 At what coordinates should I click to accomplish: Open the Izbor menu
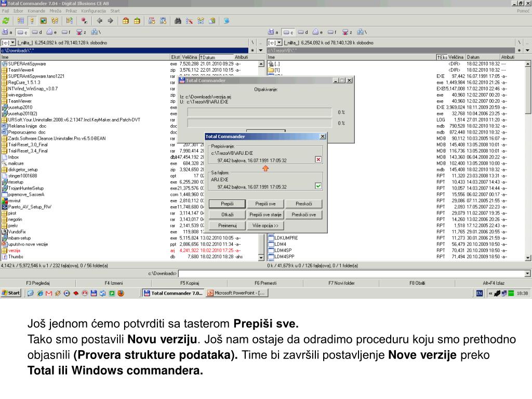click(18, 11)
